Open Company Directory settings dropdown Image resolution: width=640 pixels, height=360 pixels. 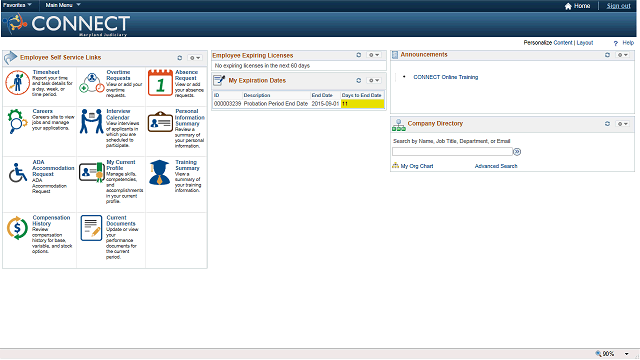(x=622, y=124)
